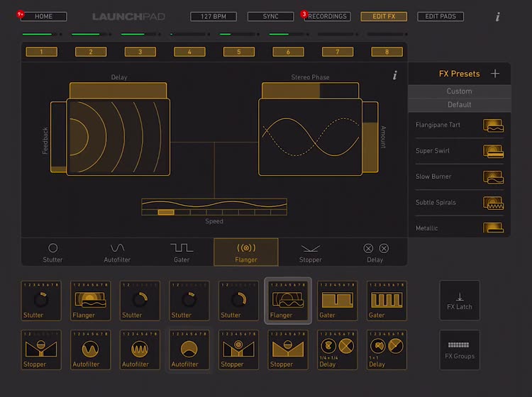Tap the speed waveform strip above the steps
Viewport: 532px width, 397px height.
point(214,204)
